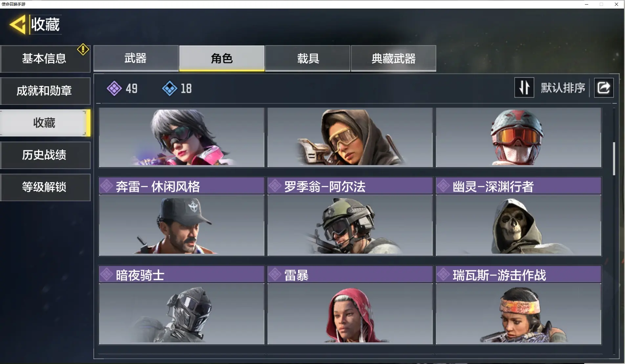Open the 典藏武器 tab
This screenshot has width=625, height=364.
click(394, 58)
